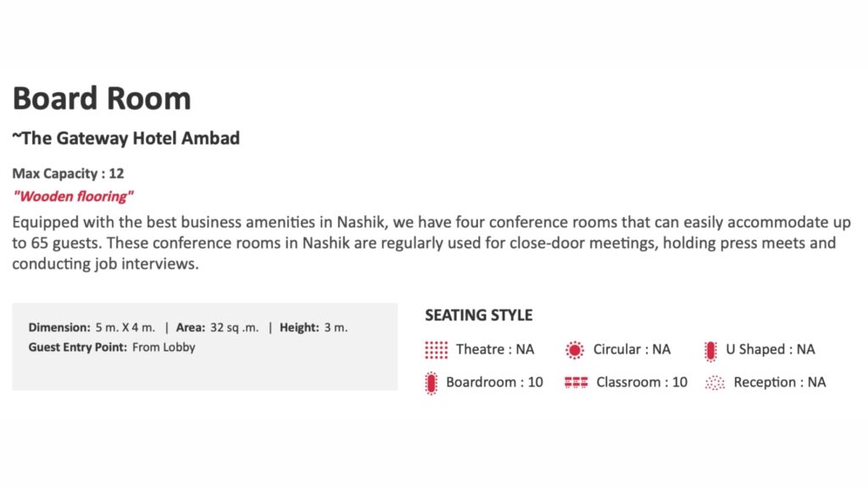
Task: Click the conference rooms description paragraph
Action: 424,242
